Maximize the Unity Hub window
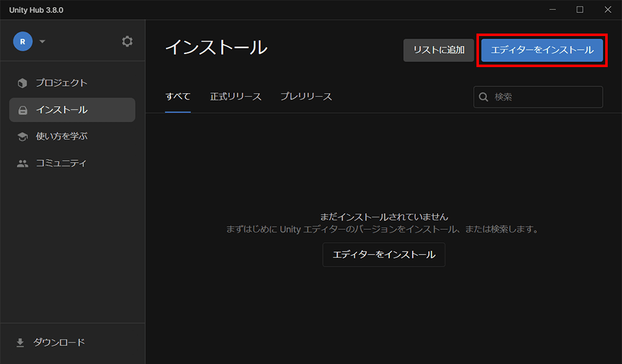 pyautogui.click(x=580, y=9)
